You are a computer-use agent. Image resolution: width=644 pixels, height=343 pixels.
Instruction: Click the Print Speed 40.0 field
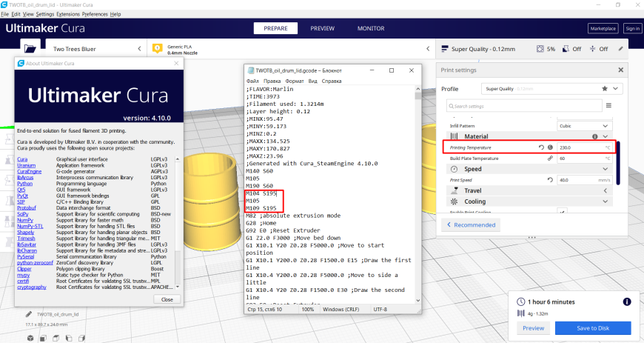(x=585, y=180)
